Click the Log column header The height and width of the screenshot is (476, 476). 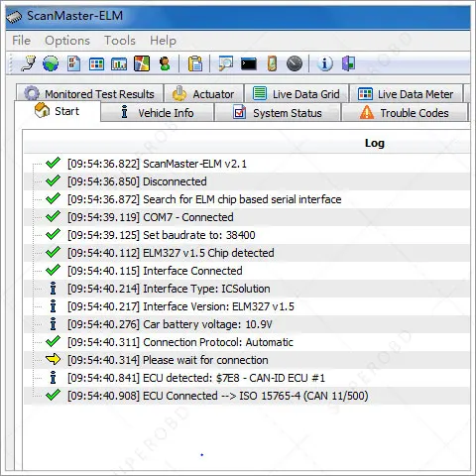point(375,143)
